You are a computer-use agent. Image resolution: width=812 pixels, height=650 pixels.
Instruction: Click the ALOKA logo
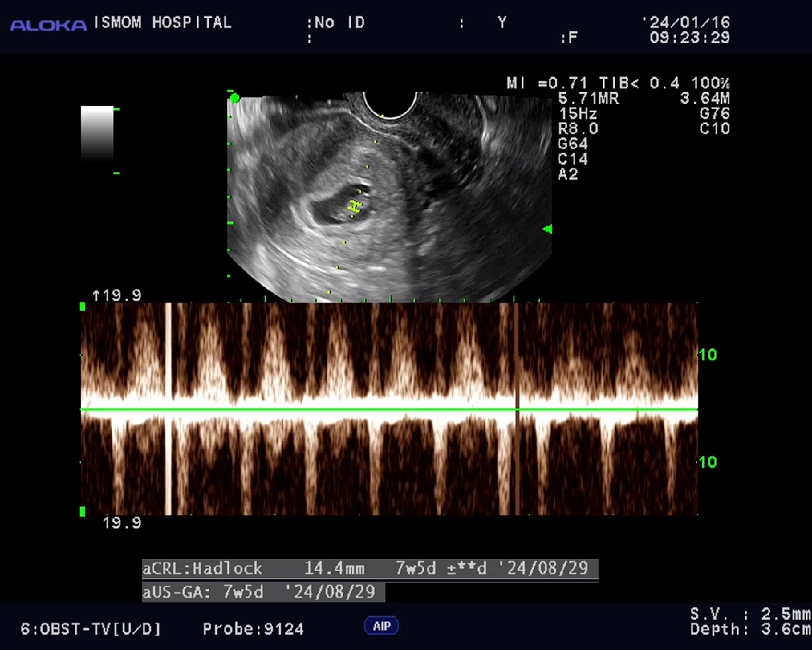(x=48, y=25)
